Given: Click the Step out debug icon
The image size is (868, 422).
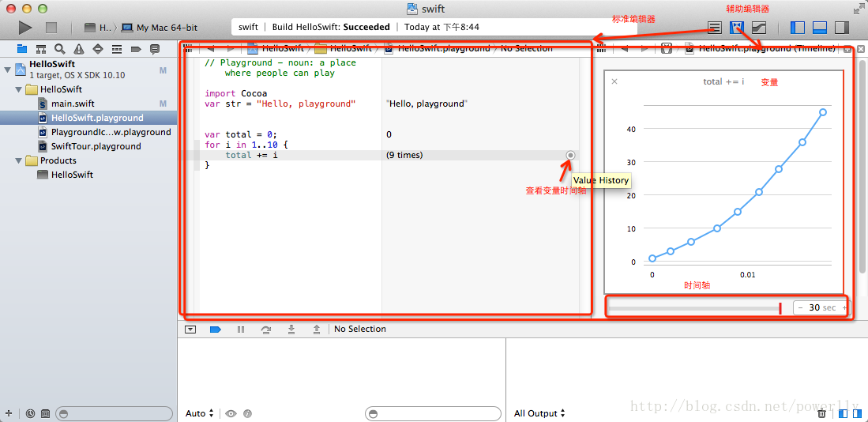Looking at the screenshot, I should [x=317, y=329].
